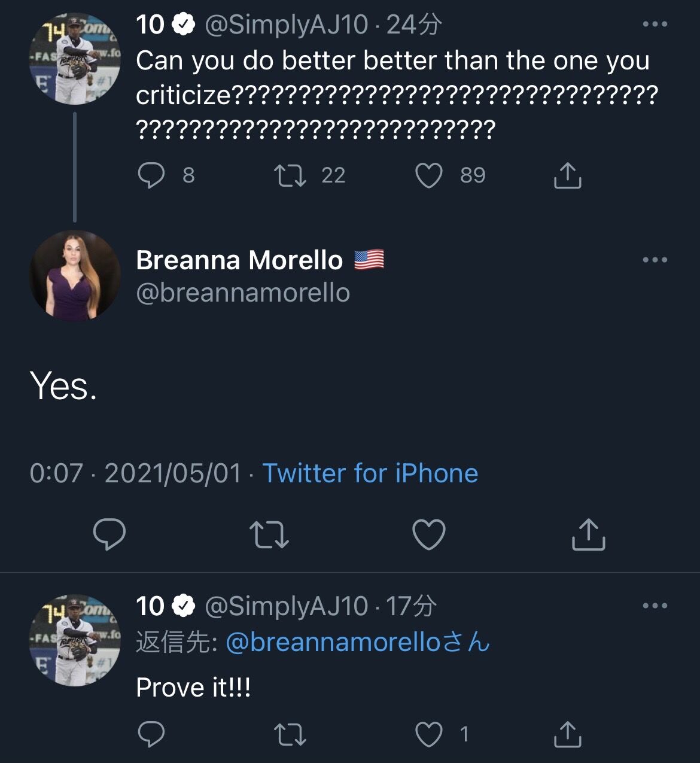View SimplyAJ10's avatar on the top tweet

pos(75,59)
